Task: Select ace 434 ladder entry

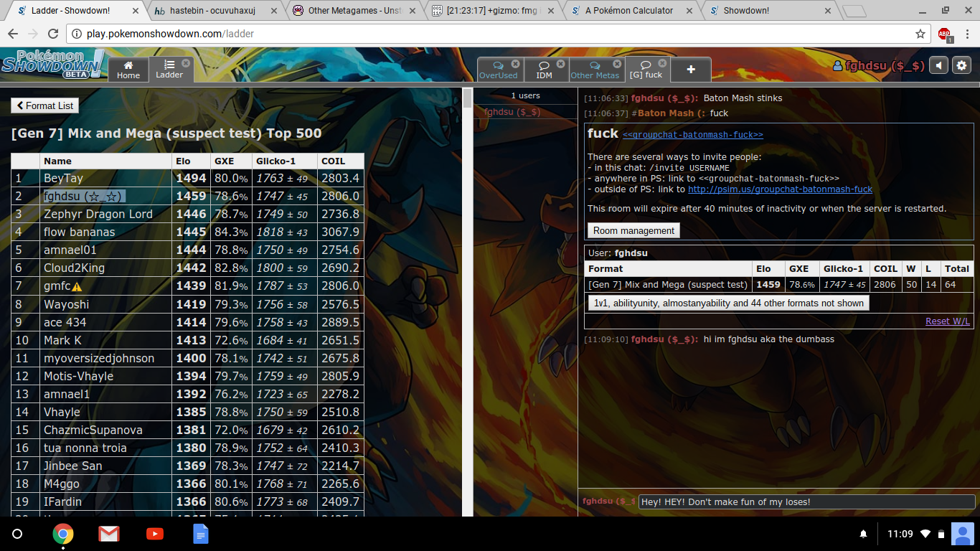Action: click(65, 322)
